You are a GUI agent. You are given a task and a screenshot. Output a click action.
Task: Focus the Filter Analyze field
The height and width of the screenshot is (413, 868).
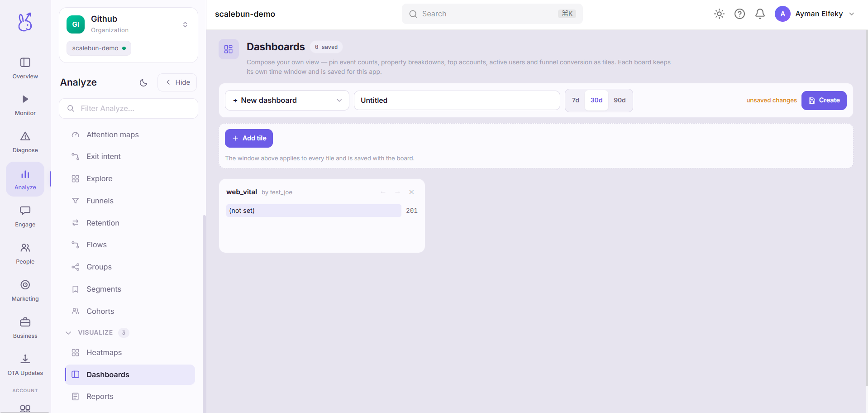point(129,109)
